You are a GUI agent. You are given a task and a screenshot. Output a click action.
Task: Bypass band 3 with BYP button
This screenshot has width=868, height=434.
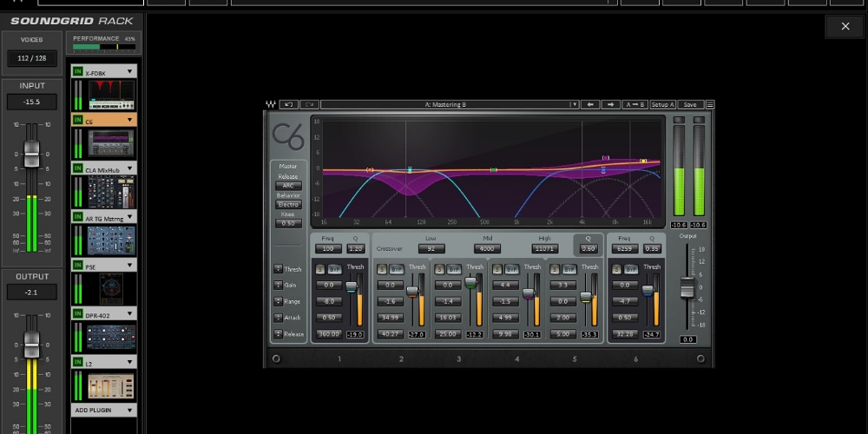coord(454,269)
